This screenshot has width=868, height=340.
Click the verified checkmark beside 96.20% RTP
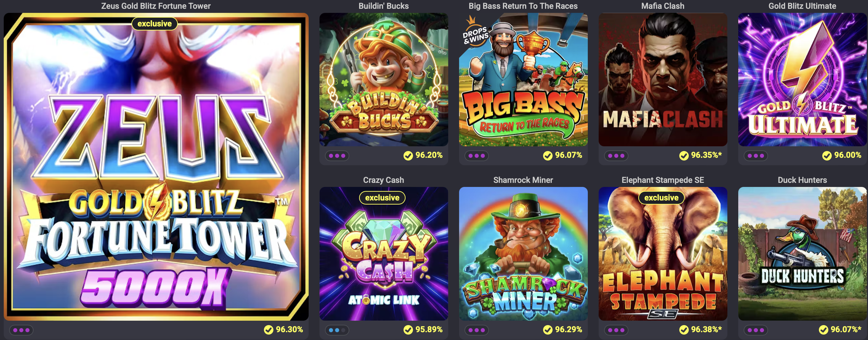click(408, 155)
